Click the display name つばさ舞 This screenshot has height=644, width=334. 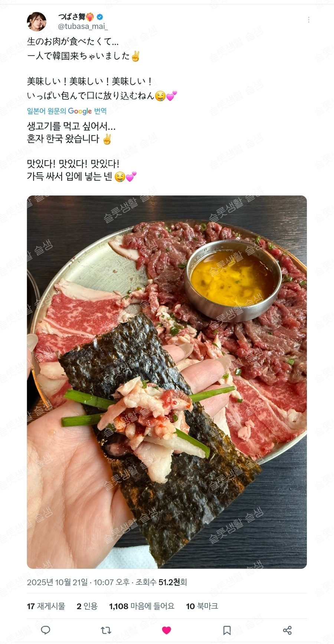click(x=72, y=17)
